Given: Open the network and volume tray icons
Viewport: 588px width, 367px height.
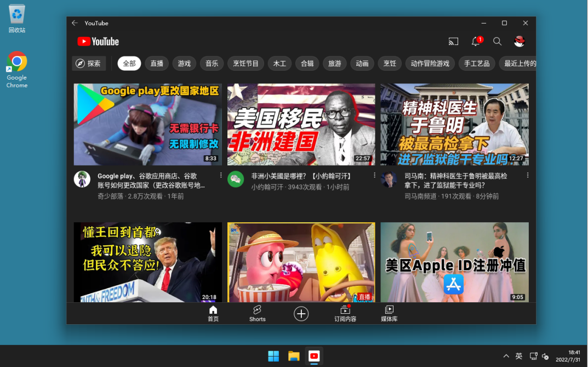Looking at the screenshot, I should 539,355.
